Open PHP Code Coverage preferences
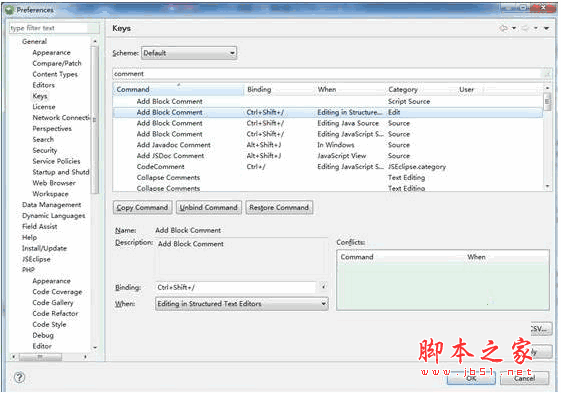 [x=57, y=292]
